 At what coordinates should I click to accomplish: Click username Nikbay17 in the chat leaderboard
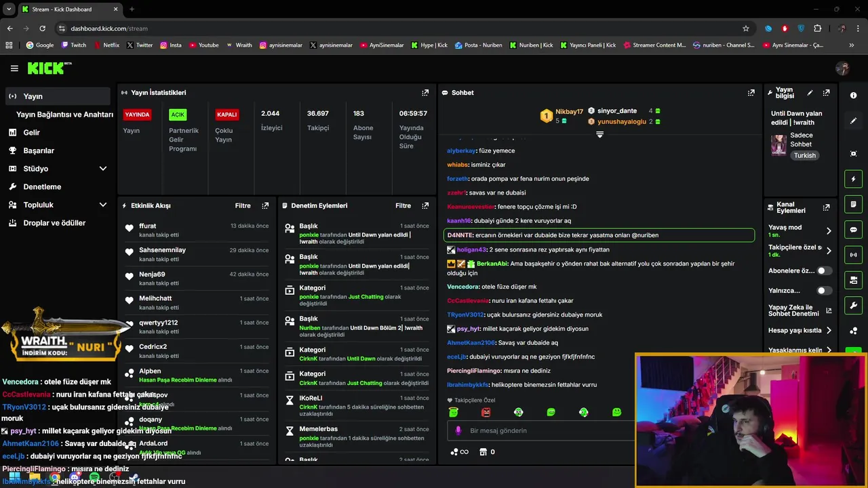coord(569,111)
